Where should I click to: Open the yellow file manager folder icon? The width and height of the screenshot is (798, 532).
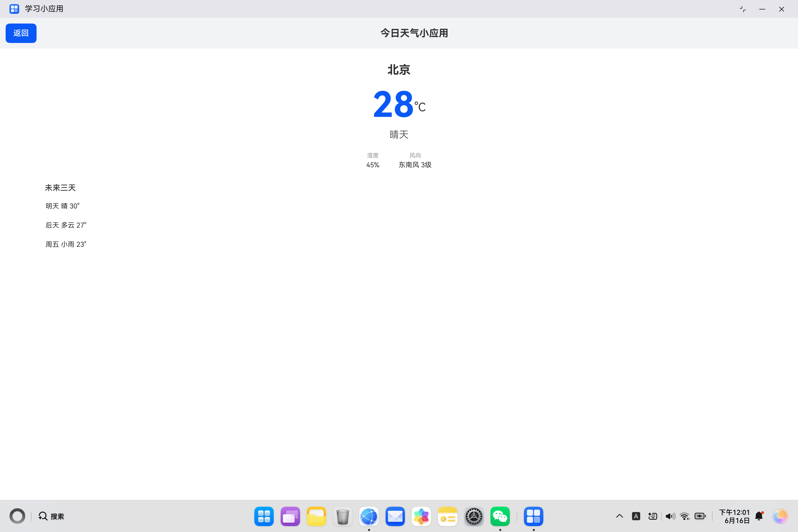[316, 516]
